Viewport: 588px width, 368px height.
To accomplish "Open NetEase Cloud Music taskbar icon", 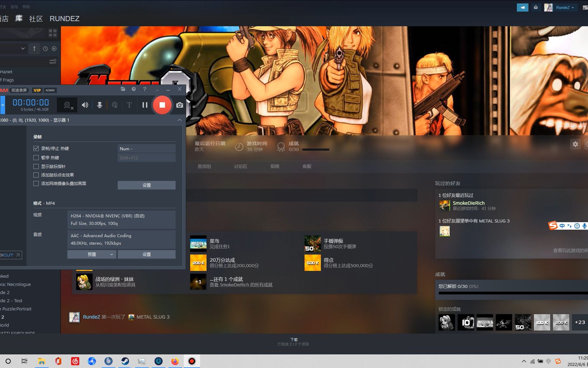I will click(75, 361).
